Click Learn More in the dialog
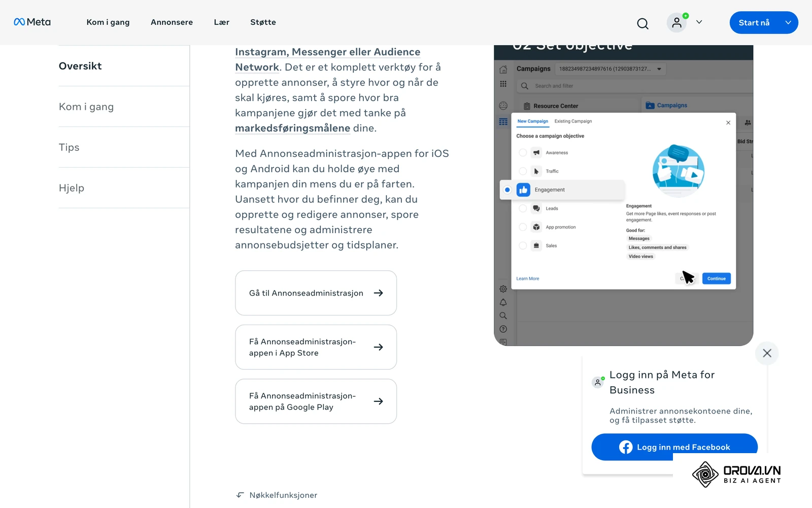The height and width of the screenshot is (508, 812). point(528,279)
